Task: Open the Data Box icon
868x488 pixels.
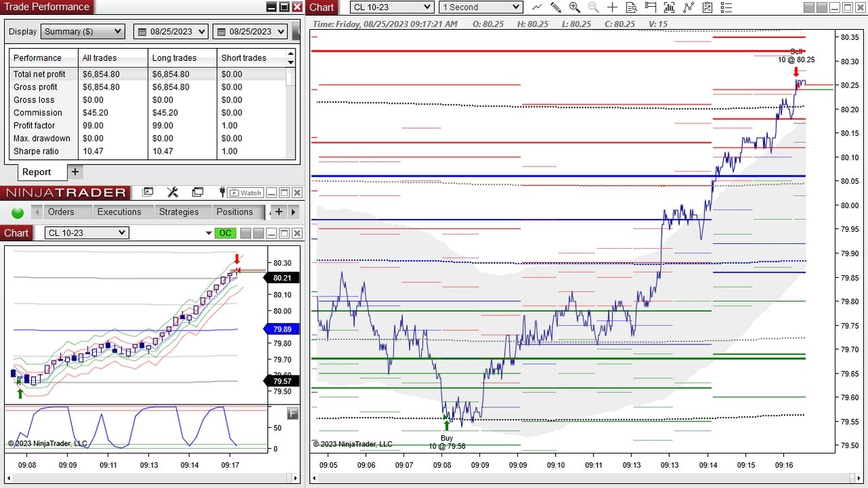Action: [x=631, y=7]
